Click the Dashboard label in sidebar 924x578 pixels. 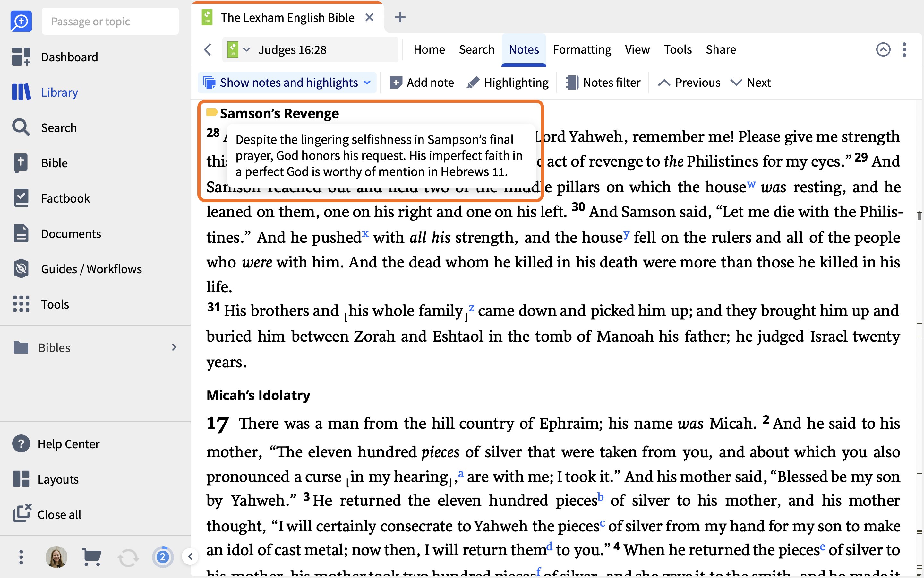coord(70,57)
